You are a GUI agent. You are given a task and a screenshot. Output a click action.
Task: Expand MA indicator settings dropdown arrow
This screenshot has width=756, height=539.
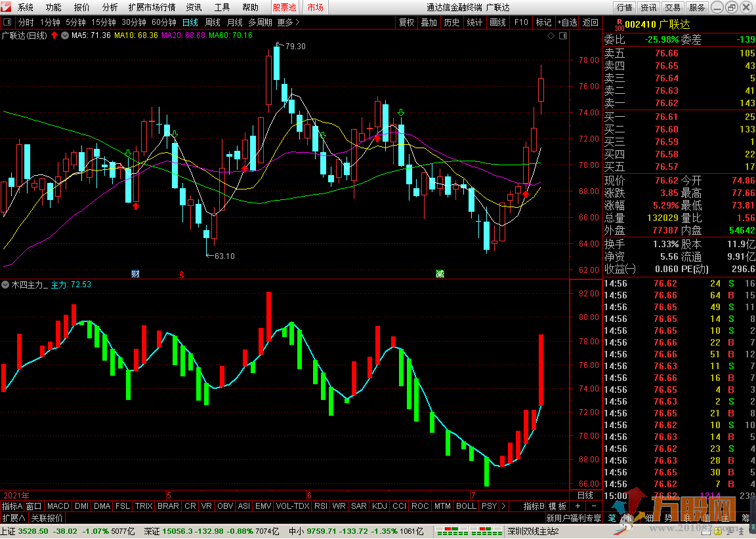coord(64,35)
